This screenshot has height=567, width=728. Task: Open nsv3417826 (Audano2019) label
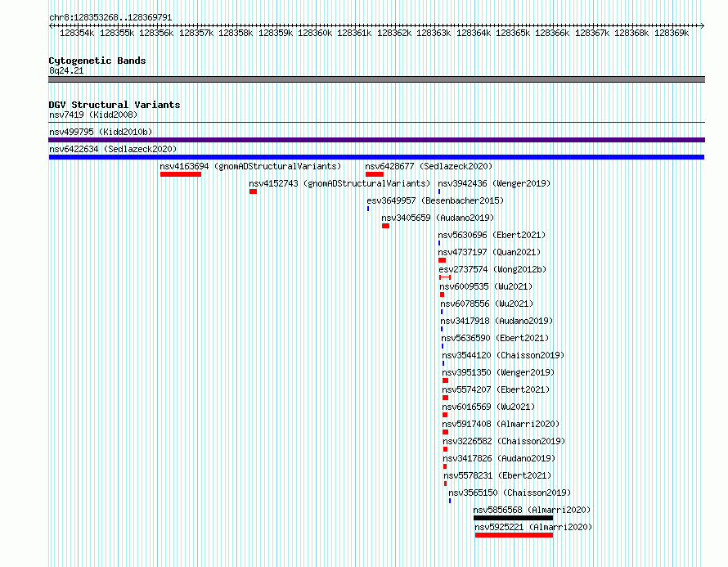[499, 458]
